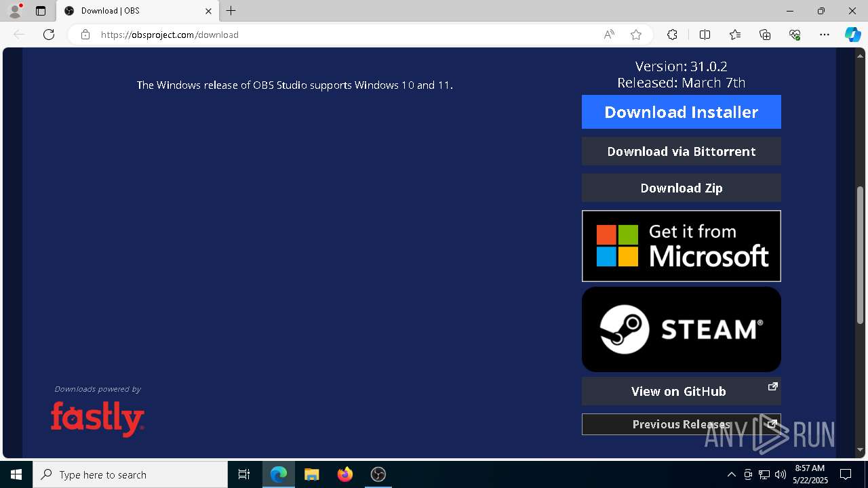Click the Download Installer button
Screen dimensions: 868x488
pyautogui.click(x=682, y=112)
